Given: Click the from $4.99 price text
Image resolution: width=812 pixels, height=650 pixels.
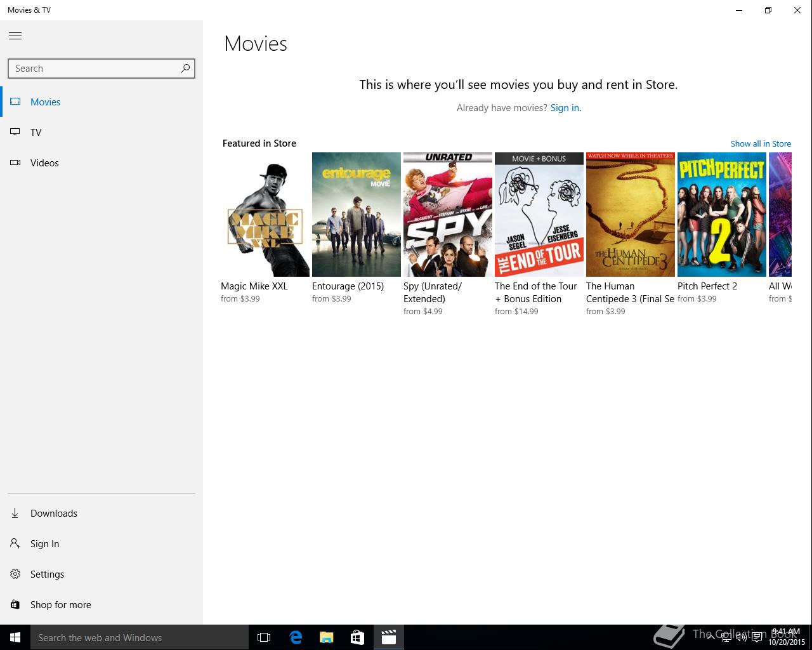Looking at the screenshot, I should pyautogui.click(x=423, y=312).
